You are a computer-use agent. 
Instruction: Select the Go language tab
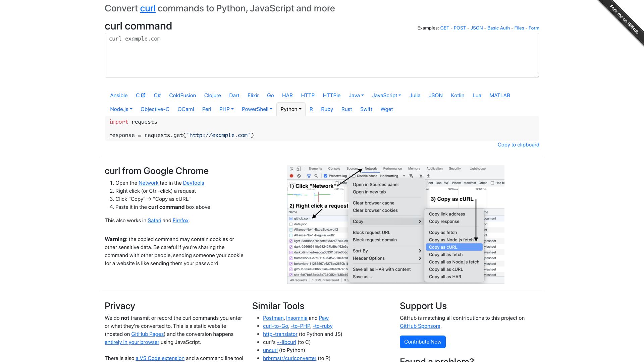(270, 96)
